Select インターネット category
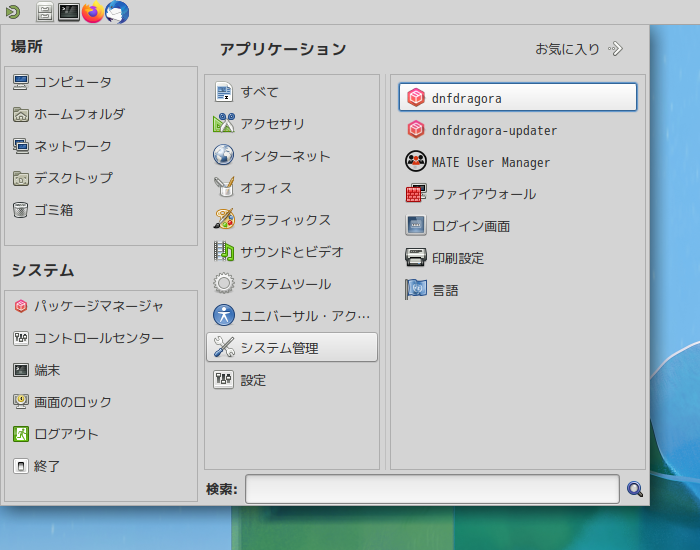The height and width of the screenshot is (550, 700). click(x=292, y=156)
